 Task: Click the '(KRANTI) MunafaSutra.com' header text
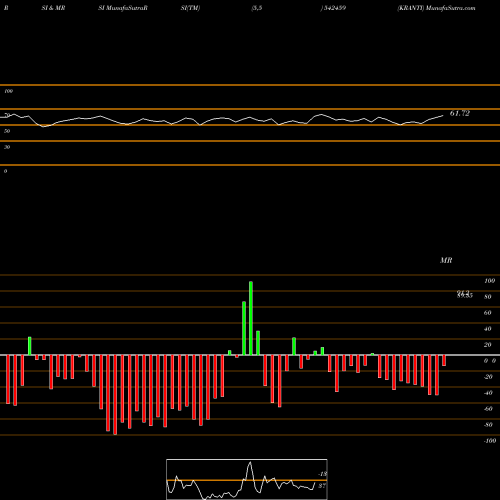click(436, 8)
